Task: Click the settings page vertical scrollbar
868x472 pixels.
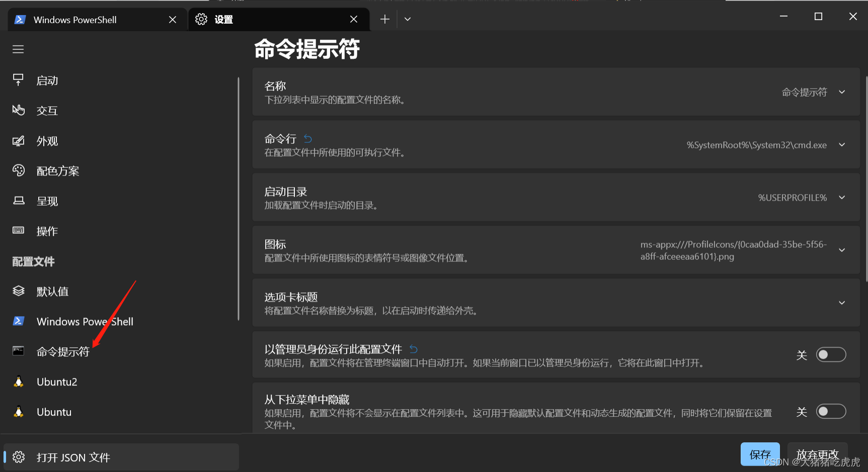Action: pyautogui.click(x=866, y=178)
